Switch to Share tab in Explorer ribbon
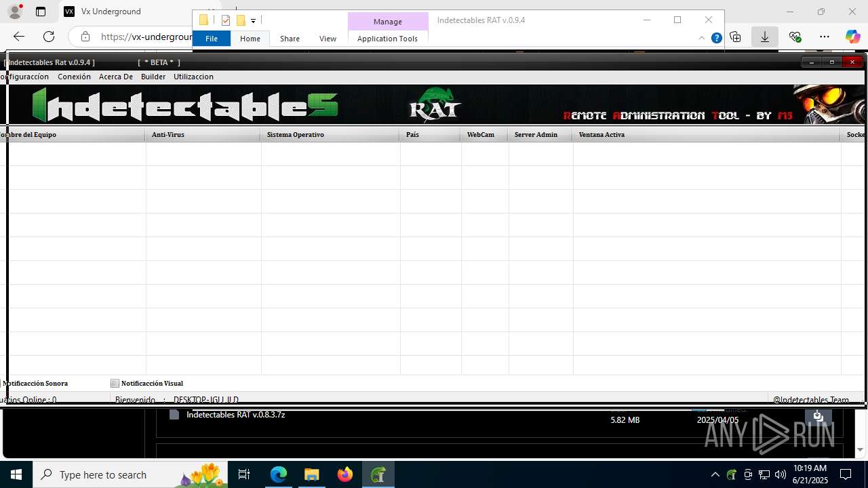868x488 pixels. click(x=290, y=39)
